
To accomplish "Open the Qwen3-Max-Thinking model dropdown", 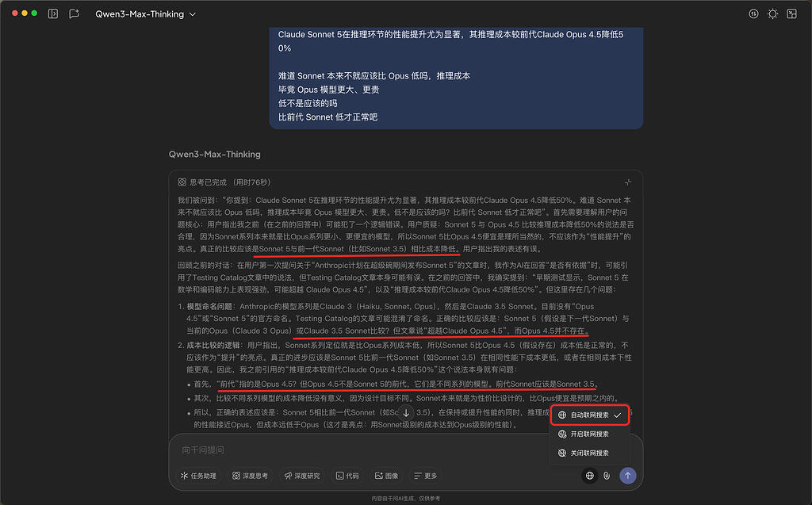I will [x=146, y=14].
